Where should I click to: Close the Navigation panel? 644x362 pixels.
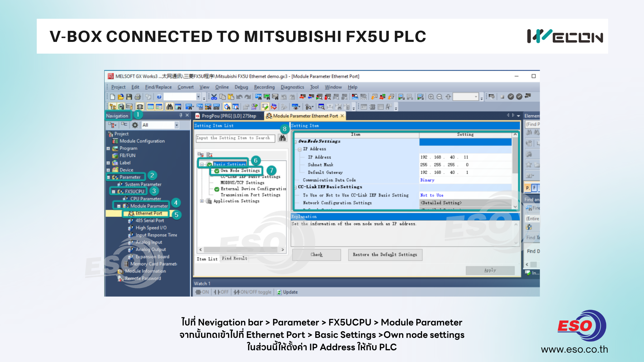(187, 115)
